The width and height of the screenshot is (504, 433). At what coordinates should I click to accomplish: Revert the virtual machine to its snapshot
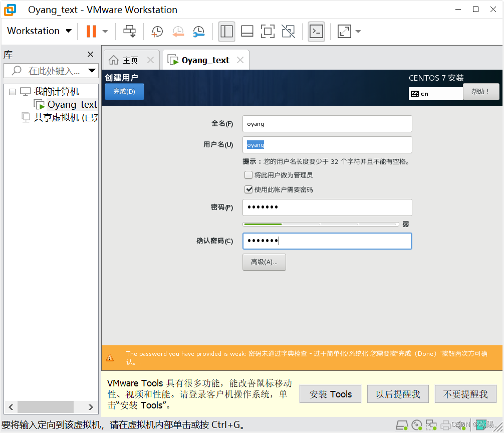pos(178,32)
